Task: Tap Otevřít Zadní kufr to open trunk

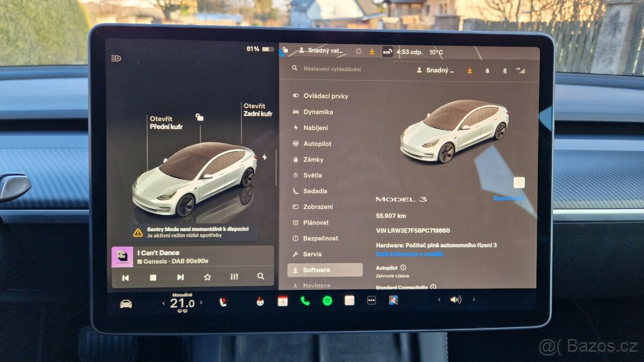Action: coord(258,110)
